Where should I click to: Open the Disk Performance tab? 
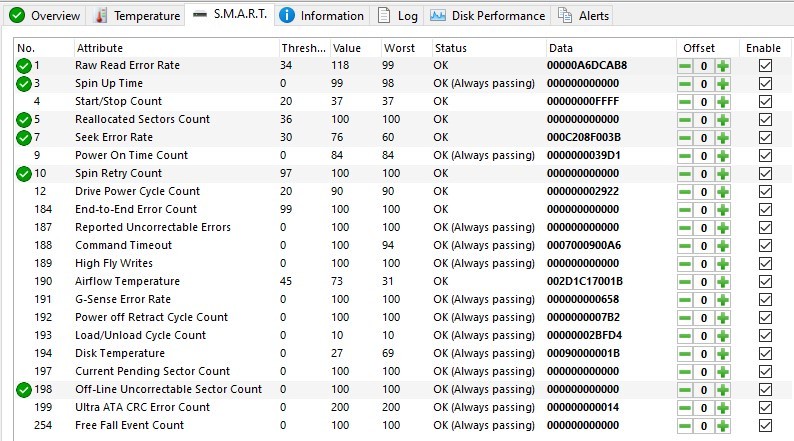point(488,16)
